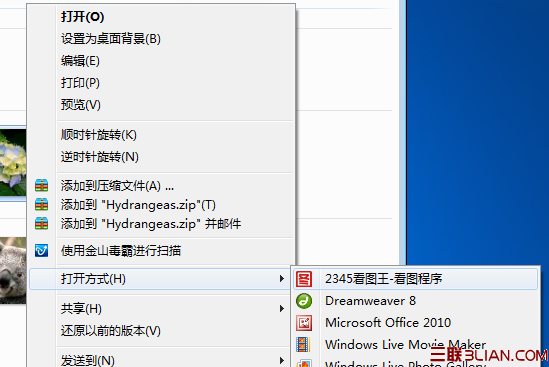Select the hydrangea flower thumbnail
Viewport: 549px width, 367px height.
pos(13,162)
